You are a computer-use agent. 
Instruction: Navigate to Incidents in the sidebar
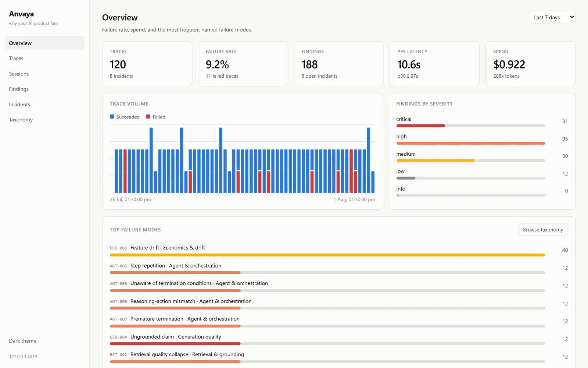pyautogui.click(x=44, y=105)
